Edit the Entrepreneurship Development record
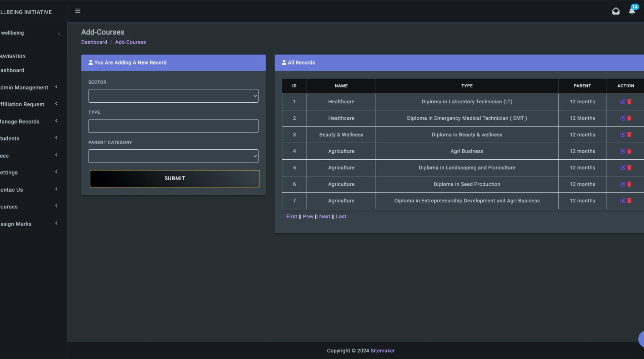Screen dimensions: 644x359 (x=623, y=201)
